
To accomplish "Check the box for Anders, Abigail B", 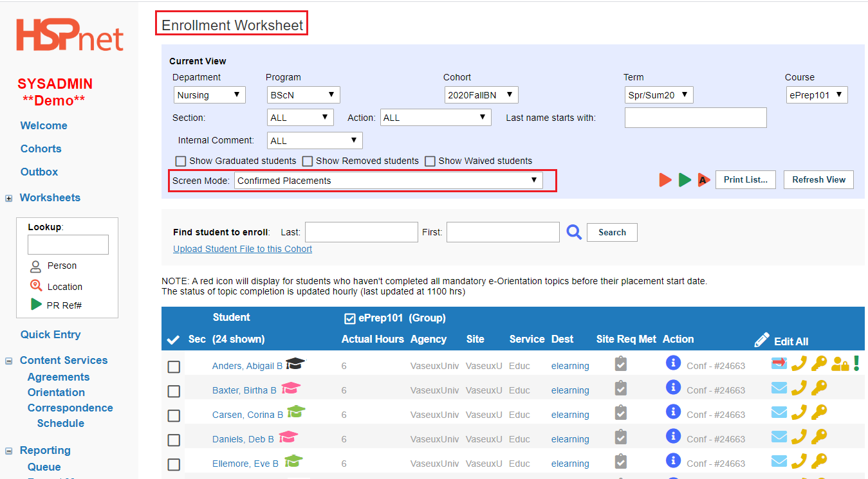I will click(x=174, y=366).
